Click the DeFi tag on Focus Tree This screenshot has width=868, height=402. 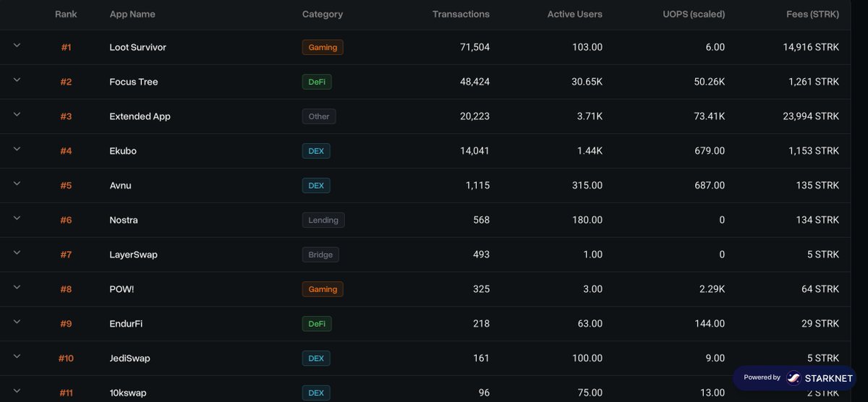point(317,82)
